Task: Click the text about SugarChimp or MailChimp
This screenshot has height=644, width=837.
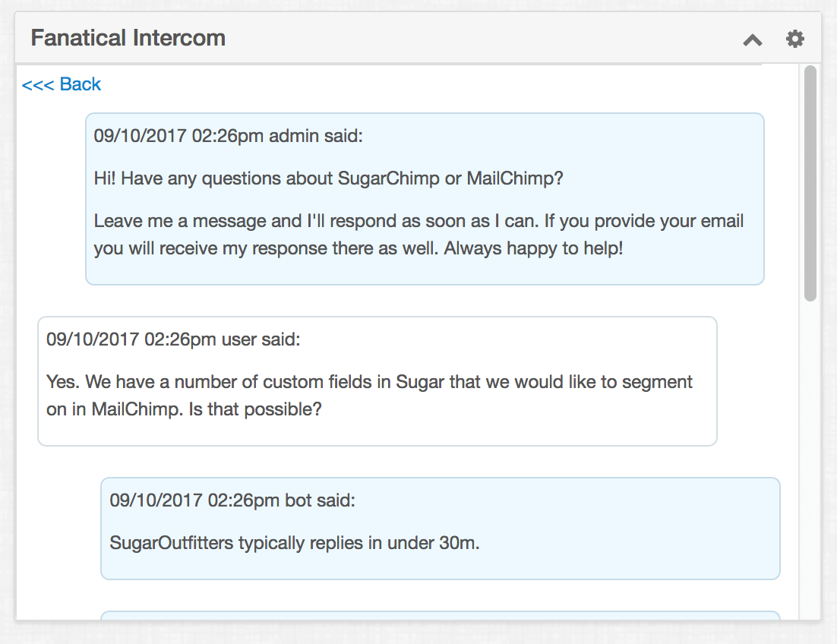Action: coord(328,178)
